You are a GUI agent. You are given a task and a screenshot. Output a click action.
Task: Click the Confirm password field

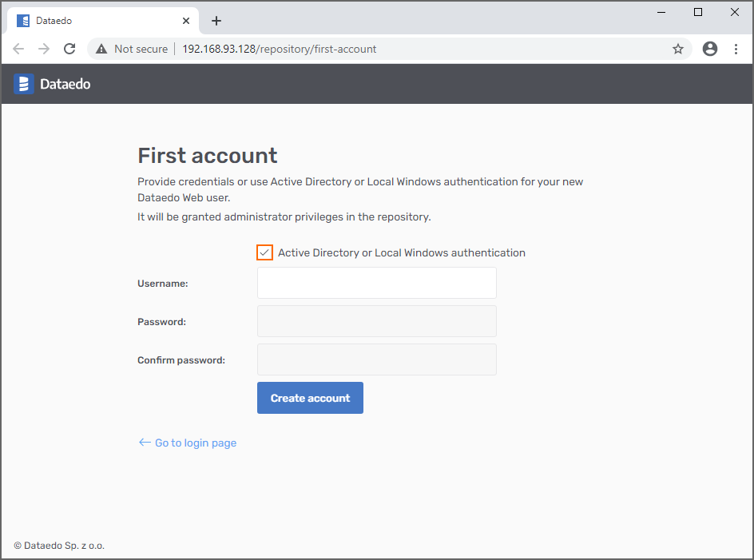tap(376, 359)
